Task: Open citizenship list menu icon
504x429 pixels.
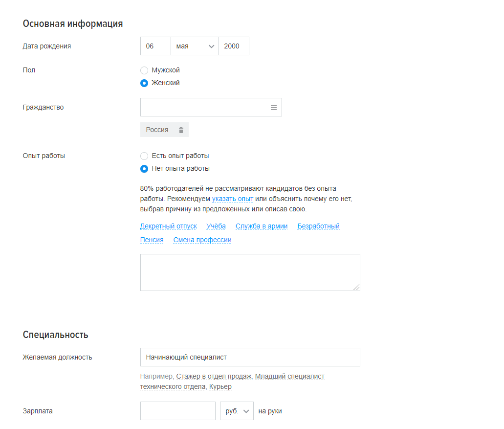Action: tap(274, 108)
